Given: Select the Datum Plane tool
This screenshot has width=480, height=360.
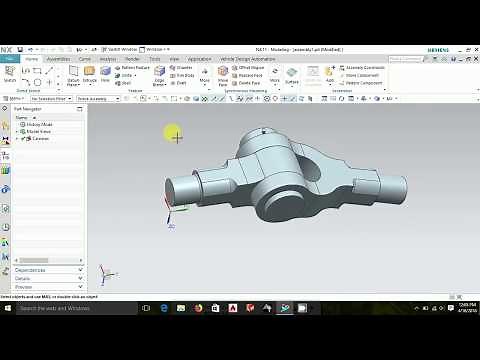Looking at the screenshot, I should (x=73, y=76).
